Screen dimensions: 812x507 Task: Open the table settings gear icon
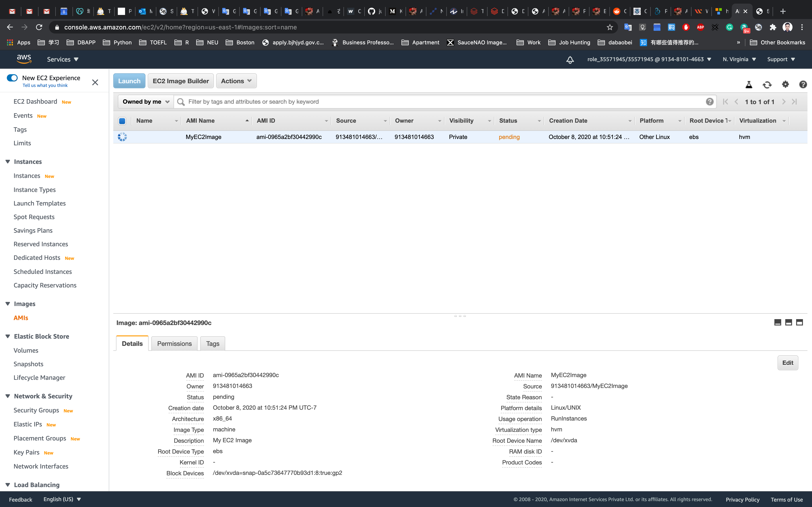[785, 84]
